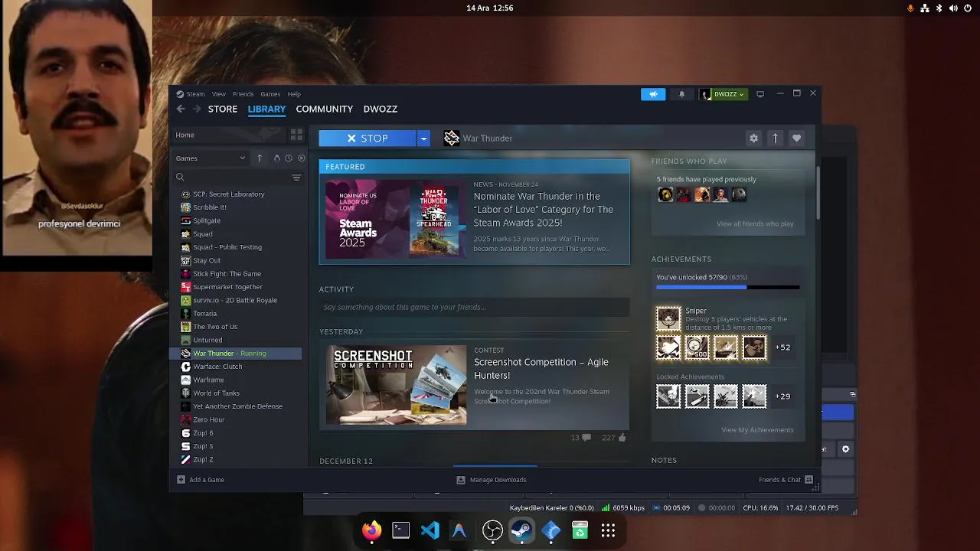980x551 pixels.
Task: Open the Steam menu
Action: click(196, 94)
